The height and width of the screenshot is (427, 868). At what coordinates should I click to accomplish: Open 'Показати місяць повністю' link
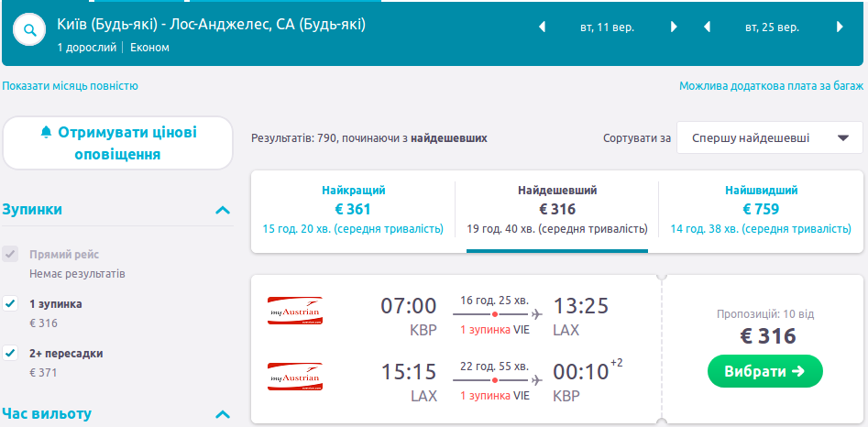click(70, 86)
